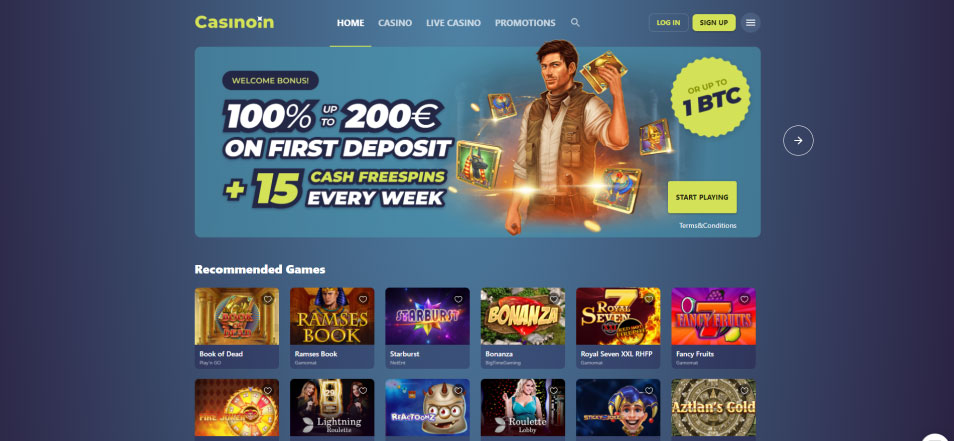The width and height of the screenshot is (954, 441).
Task: Favorite Book of Dead with heart icon
Action: (x=268, y=299)
